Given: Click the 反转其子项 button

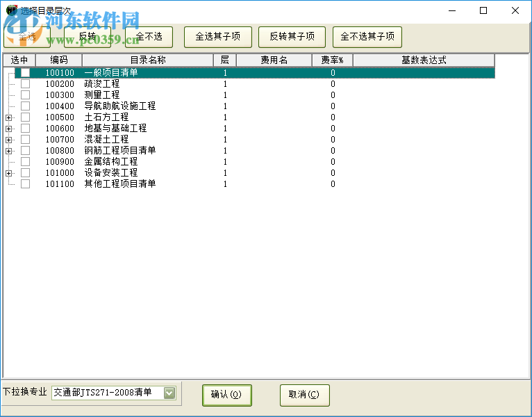Looking at the screenshot, I should (x=292, y=37).
